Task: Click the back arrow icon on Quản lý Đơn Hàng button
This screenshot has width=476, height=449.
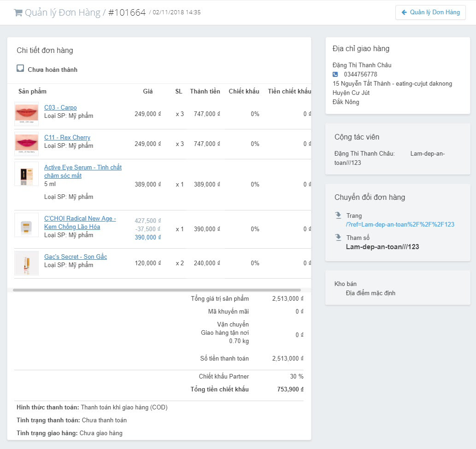Action: 404,12
